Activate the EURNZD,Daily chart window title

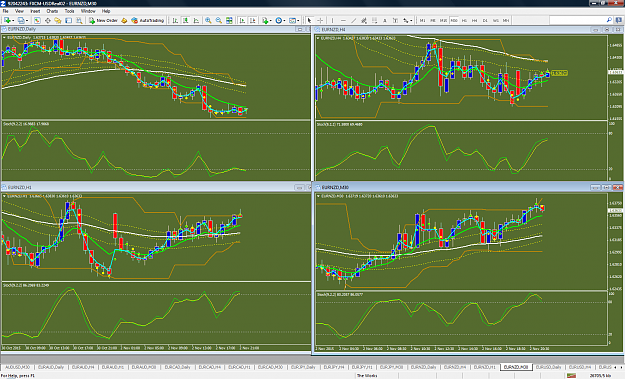(22, 29)
